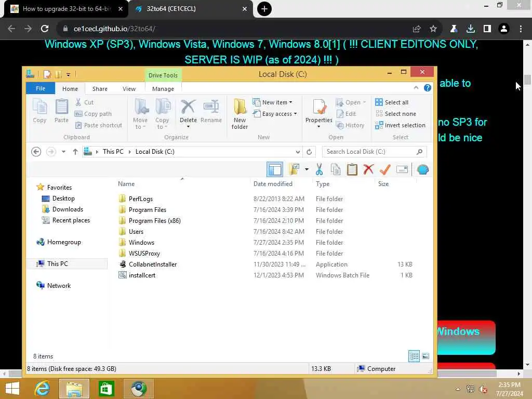Click the red X delete toolbar icon

368,169
